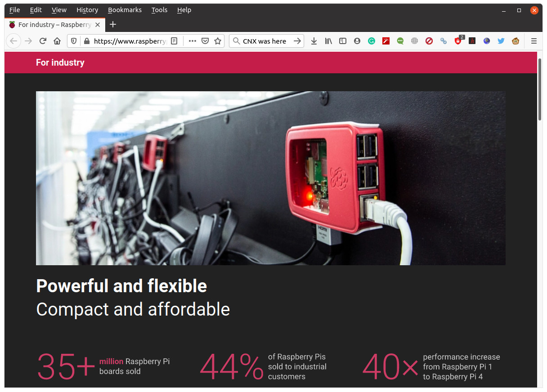
Task: Toggle Reader View in the address bar
Action: (x=174, y=41)
